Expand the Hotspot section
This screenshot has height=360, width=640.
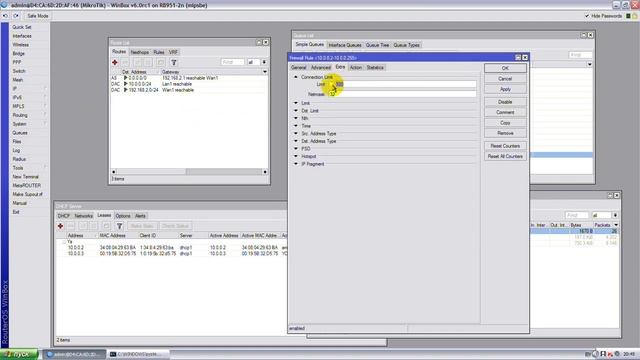click(296, 156)
